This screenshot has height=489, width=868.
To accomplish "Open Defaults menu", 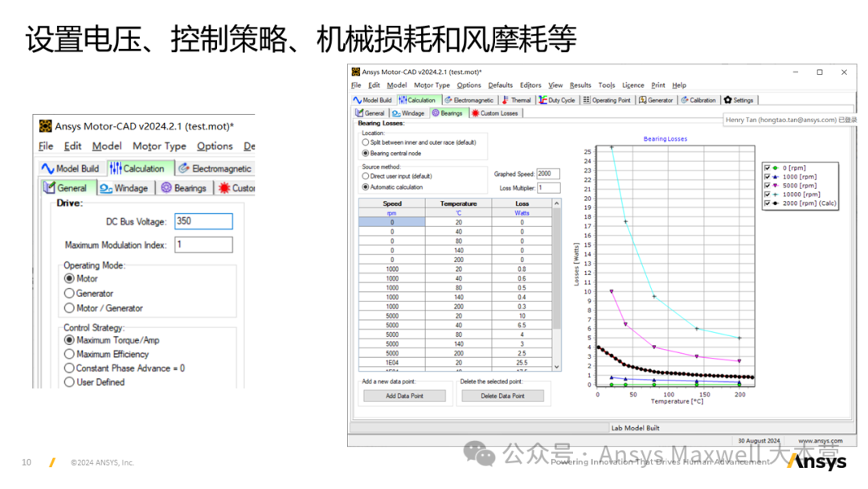I will click(501, 85).
